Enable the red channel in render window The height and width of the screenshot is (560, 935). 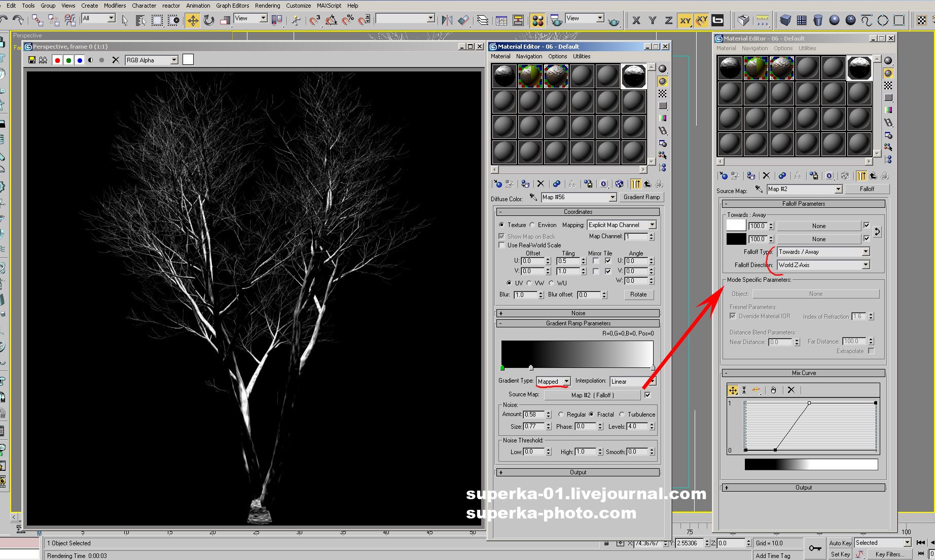click(57, 60)
